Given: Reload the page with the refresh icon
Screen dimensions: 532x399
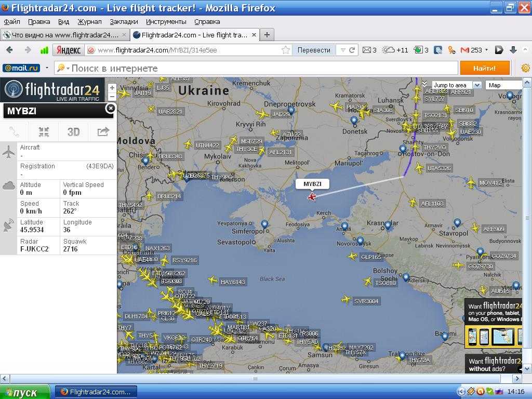Looking at the screenshot, I should tap(352, 50).
